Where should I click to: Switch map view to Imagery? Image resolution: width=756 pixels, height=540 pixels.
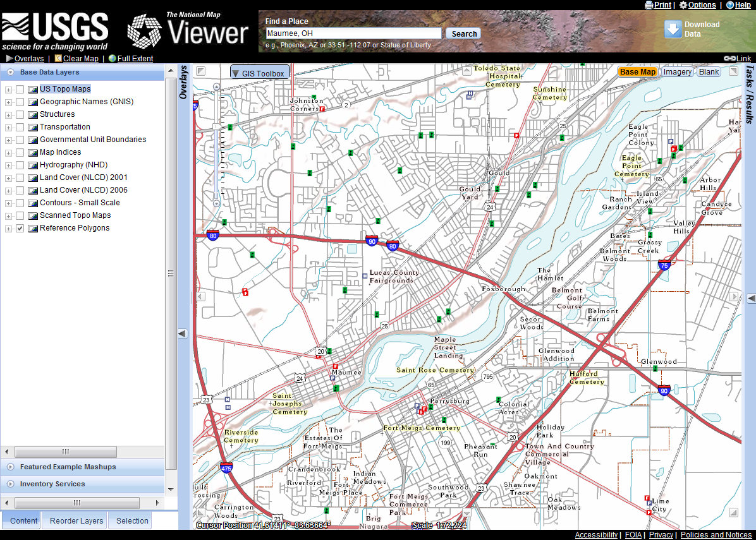[x=677, y=72]
